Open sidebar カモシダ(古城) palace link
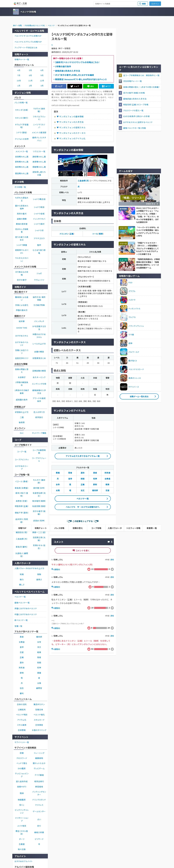 pos(22,110)
